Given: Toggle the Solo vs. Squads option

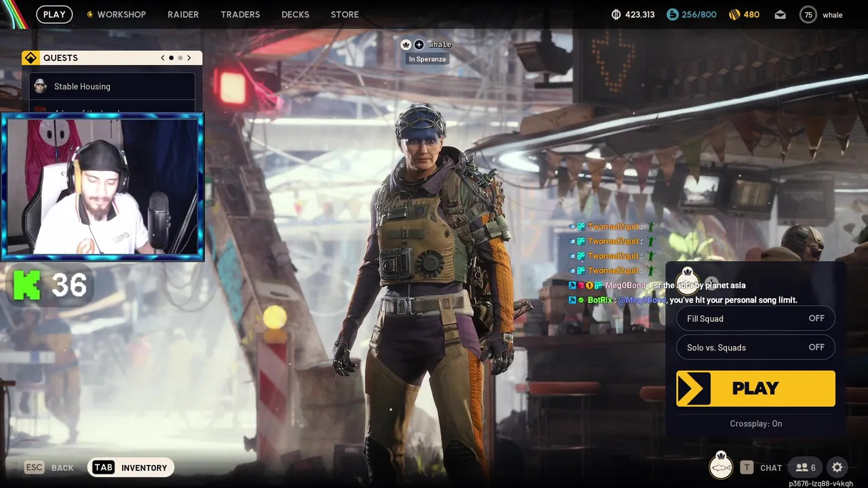Looking at the screenshot, I should 755,347.
